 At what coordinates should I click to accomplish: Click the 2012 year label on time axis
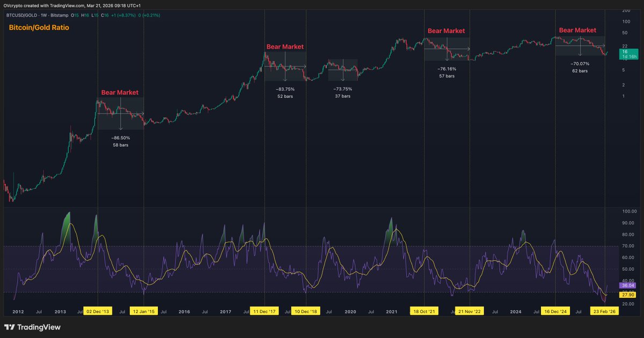coord(18,311)
